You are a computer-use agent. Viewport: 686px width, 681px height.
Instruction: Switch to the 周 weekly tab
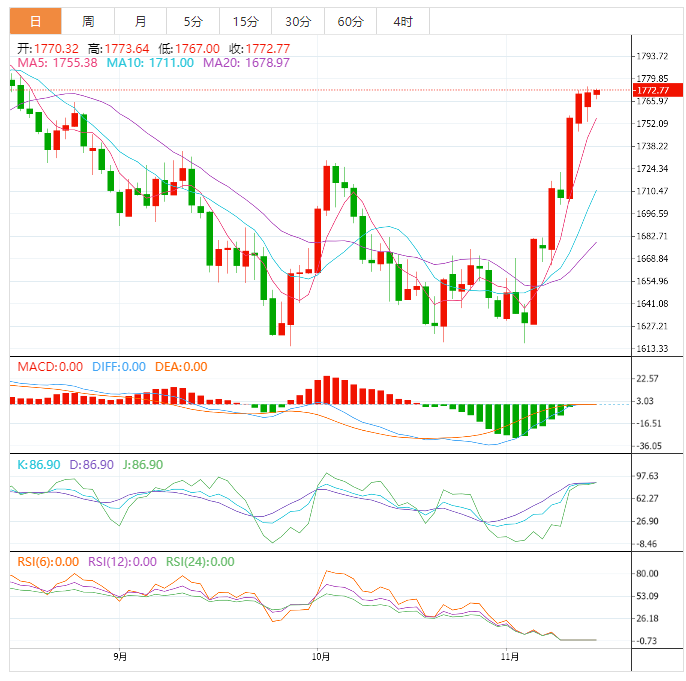88,21
